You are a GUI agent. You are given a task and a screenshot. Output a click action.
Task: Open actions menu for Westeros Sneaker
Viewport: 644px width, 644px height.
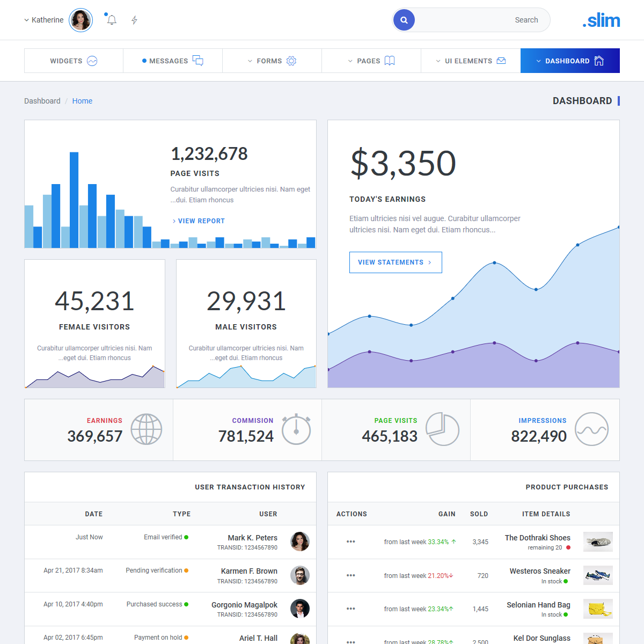tap(351, 575)
